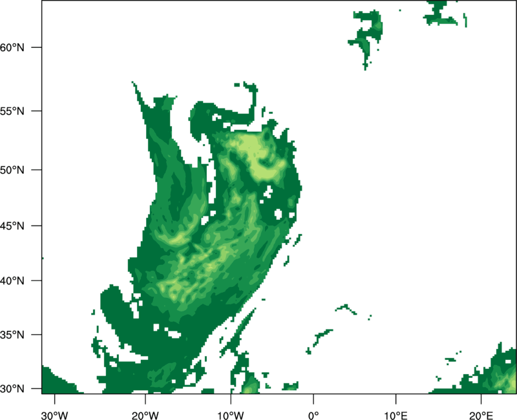Image resolution: width=517 pixels, height=420 pixels.
Task: Click the 40°N latitude label
Action: [12, 281]
